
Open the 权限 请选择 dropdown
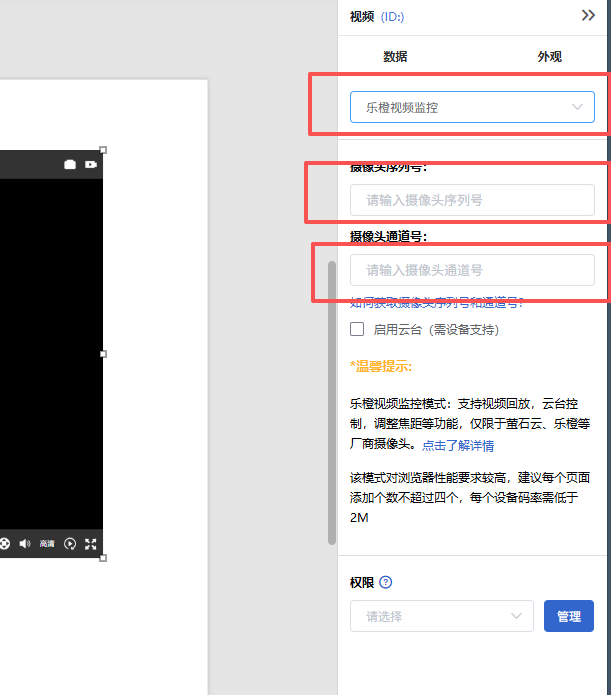[442, 616]
